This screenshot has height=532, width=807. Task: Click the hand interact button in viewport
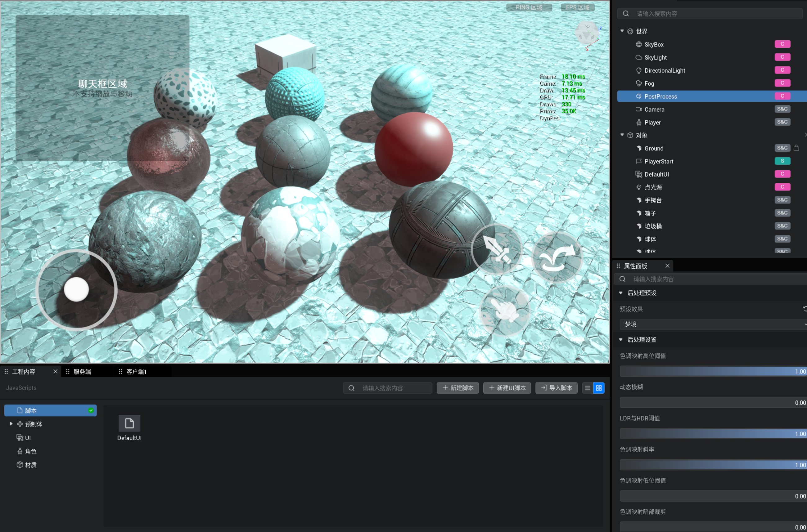point(505,311)
